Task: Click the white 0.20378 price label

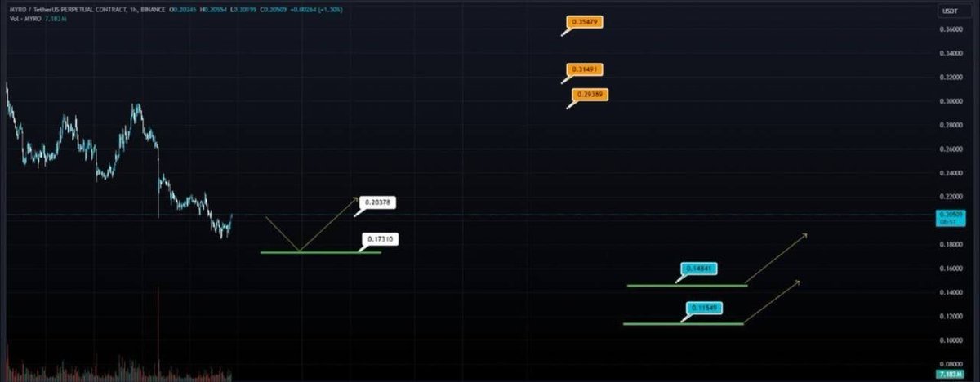Action: tap(377, 202)
